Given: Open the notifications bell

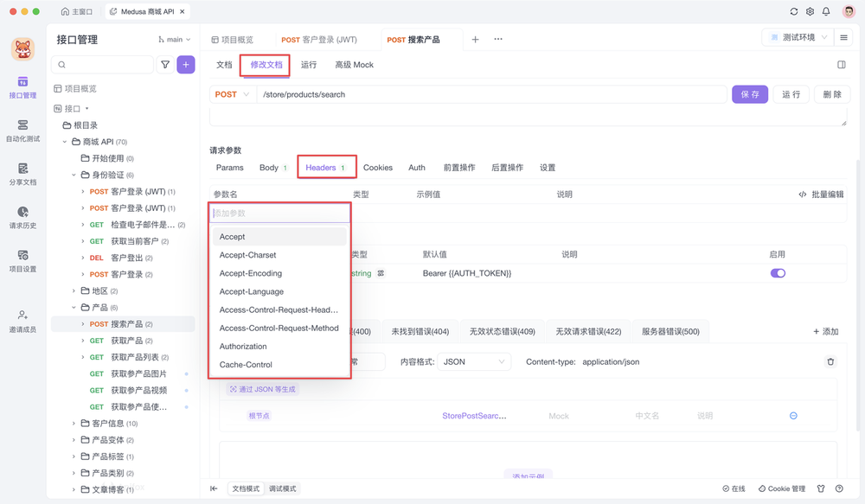Looking at the screenshot, I should (x=828, y=11).
